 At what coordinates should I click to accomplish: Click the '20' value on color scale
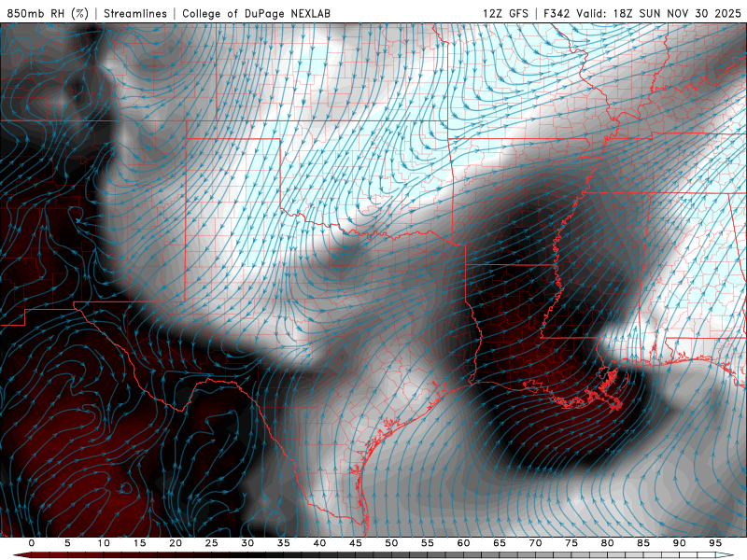[x=176, y=543]
